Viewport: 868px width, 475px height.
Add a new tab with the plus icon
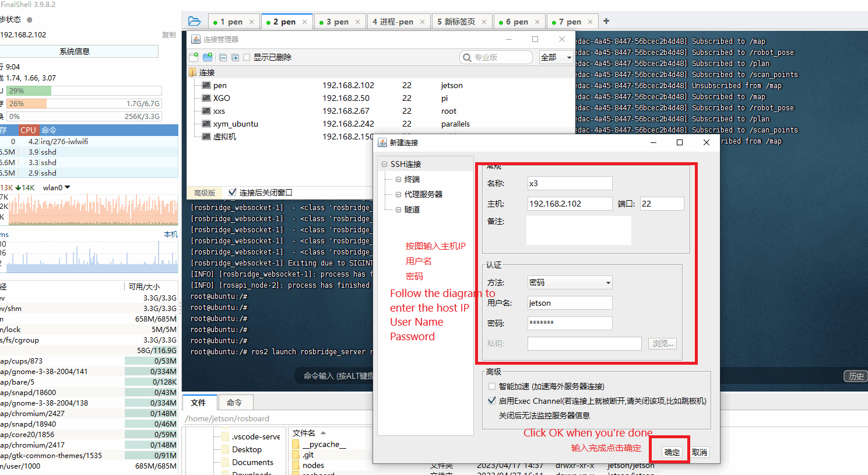606,21
